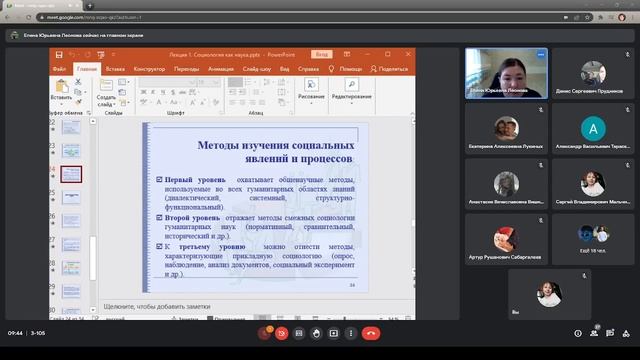Show everyone participants panel icon
This screenshot has width=640, height=360.
(x=594, y=333)
